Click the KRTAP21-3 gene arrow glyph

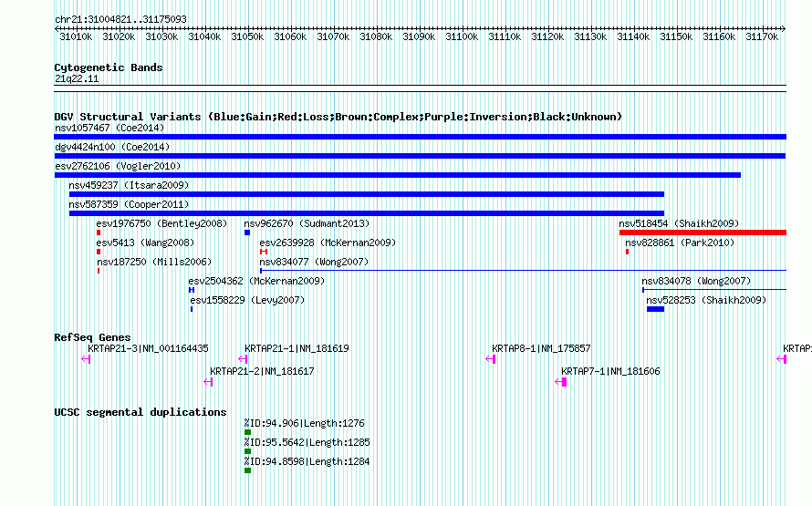pos(86,359)
